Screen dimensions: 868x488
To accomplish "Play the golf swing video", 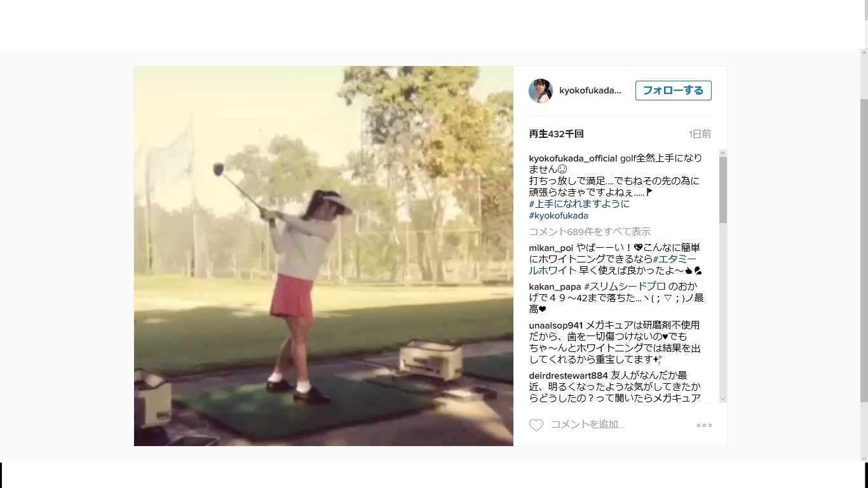I will click(323, 256).
